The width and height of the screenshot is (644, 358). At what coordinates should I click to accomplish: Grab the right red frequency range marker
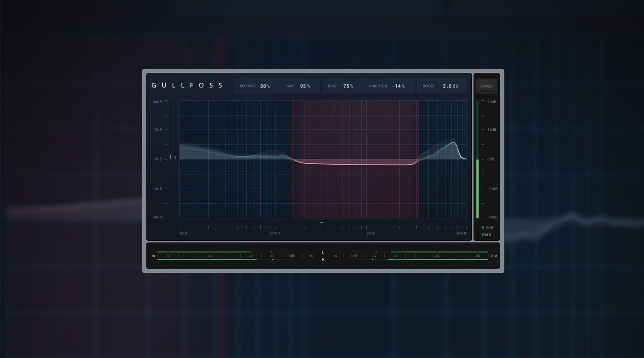coord(418,159)
